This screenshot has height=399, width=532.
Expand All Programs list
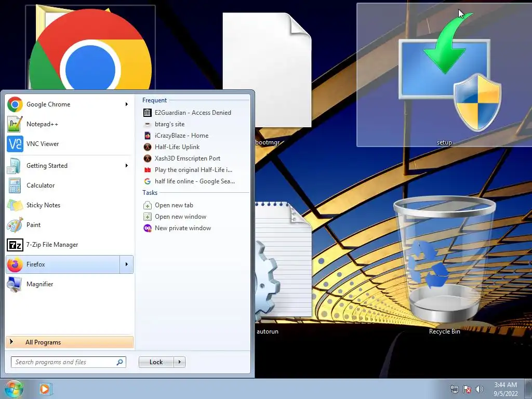coord(70,343)
